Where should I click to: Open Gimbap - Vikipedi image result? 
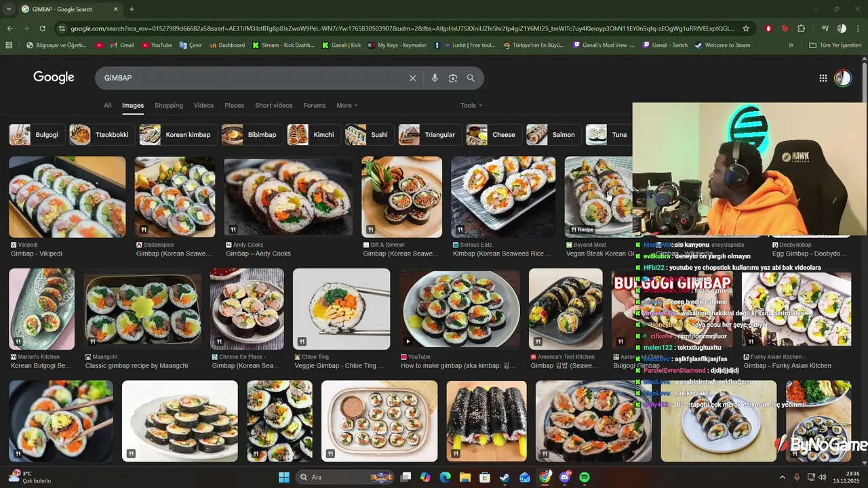[x=67, y=197]
